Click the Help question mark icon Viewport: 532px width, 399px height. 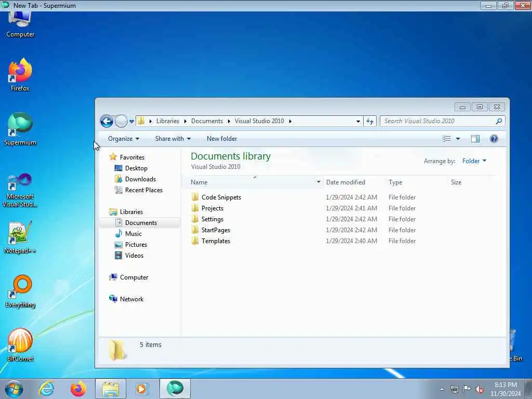[494, 138]
